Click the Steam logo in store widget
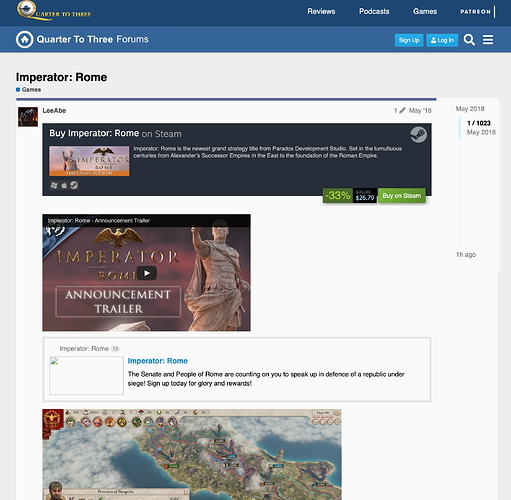This screenshot has height=500, width=511. pyautogui.click(x=418, y=135)
